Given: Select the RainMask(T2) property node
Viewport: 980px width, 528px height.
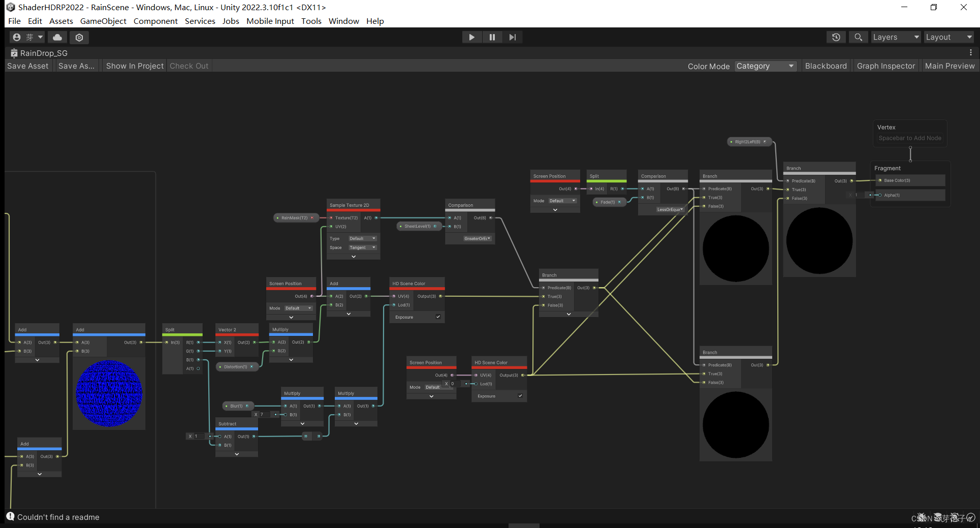Looking at the screenshot, I should [x=295, y=218].
